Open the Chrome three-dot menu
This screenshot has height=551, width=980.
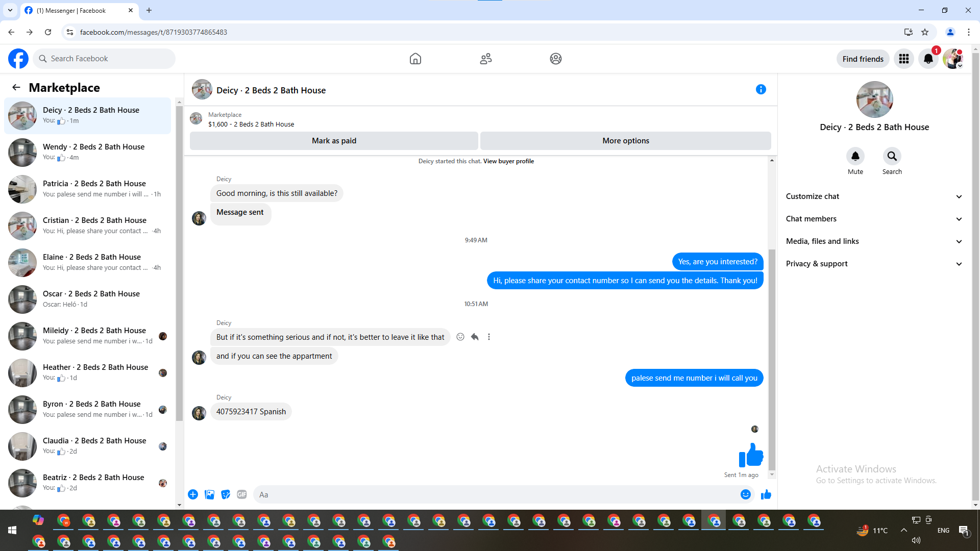pyautogui.click(x=969, y=32)
